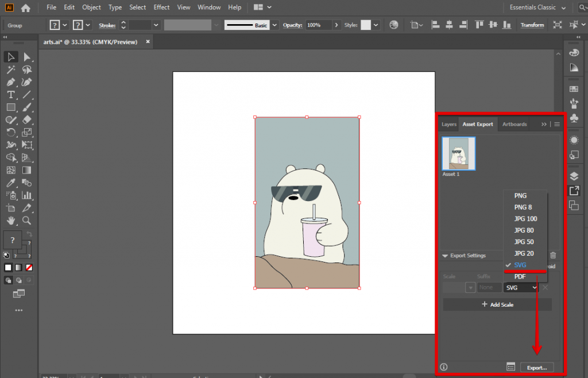Pick JPG 100 as the export format
Image resolution: width=588 pixels, height=378 pixels.
click(524, 218)
